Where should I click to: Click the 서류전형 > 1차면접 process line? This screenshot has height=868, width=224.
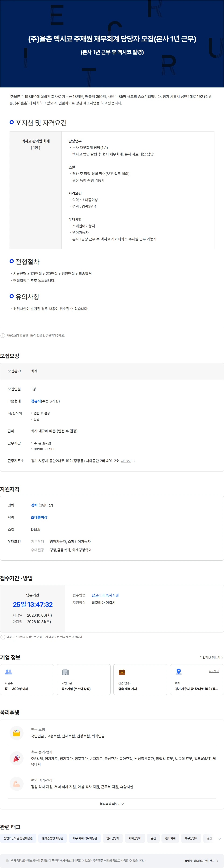[52, 274]
